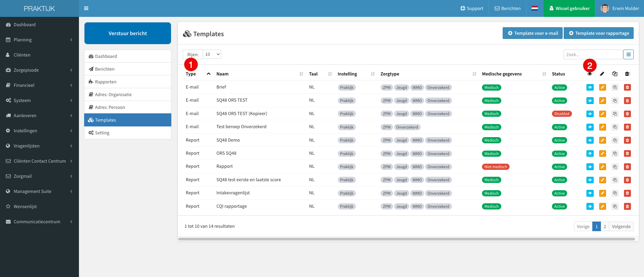Open the Rijen rows-per-page dropdown
The height and width of the screenshot is (277, 644).
click(212, 54)
